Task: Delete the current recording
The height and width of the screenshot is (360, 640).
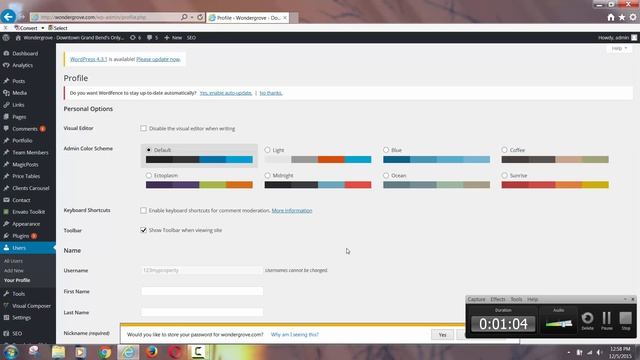Action: pyautogui.click(x=587, y=320)
